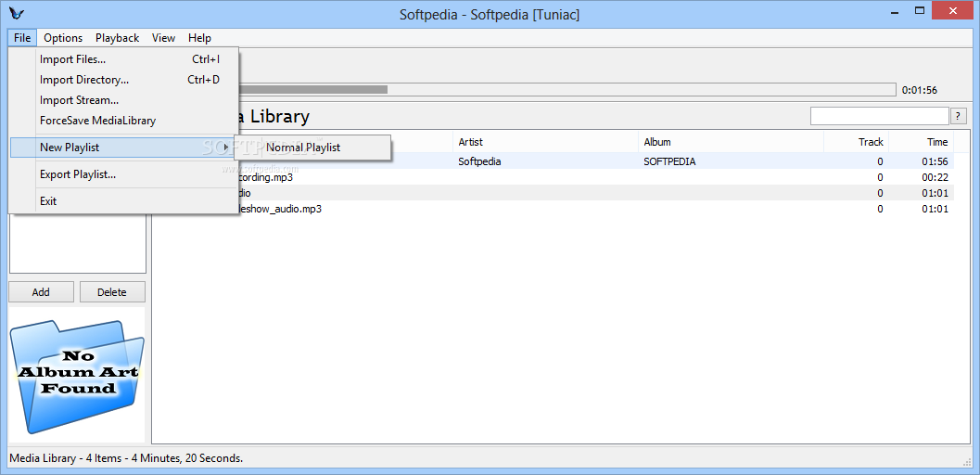The height and width of the screenshot is (475, 980).
Task: Open the Playback menu
Action: (118, 37)
